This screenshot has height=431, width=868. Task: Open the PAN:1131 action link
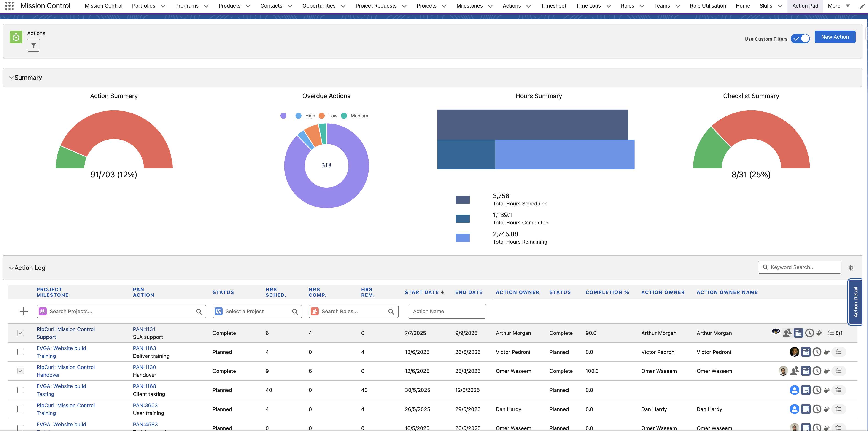tap(144, 329)
